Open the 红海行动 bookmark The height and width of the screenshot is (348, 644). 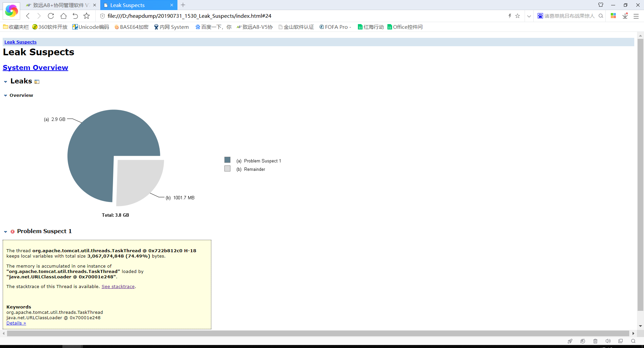click(371, 27)
